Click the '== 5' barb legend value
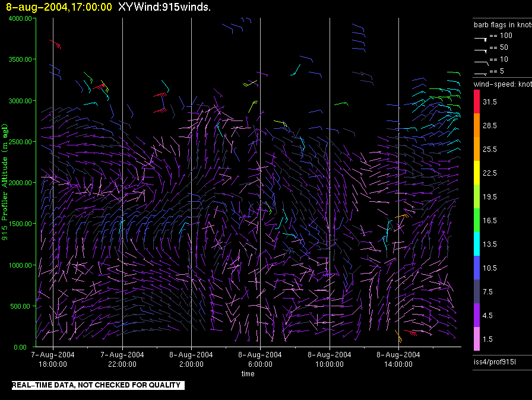This screenshot has width=532, height=400. (x=497, y=71)
